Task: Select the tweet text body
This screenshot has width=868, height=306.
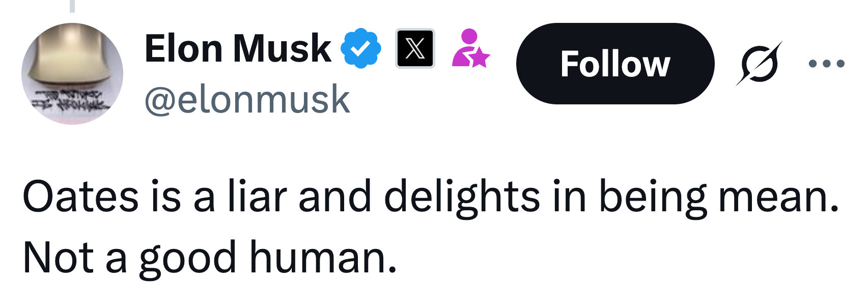Action: pos(382,224)
